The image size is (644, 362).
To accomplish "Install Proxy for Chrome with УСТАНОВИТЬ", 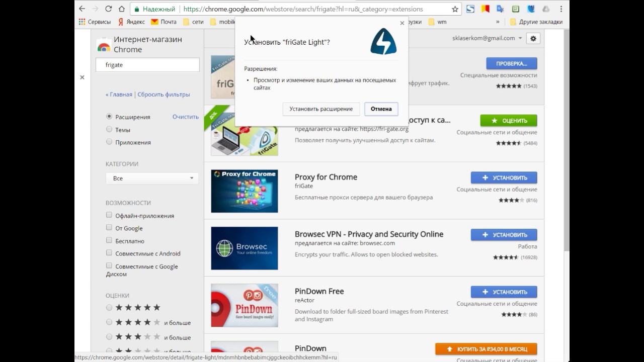I will 504,177.
